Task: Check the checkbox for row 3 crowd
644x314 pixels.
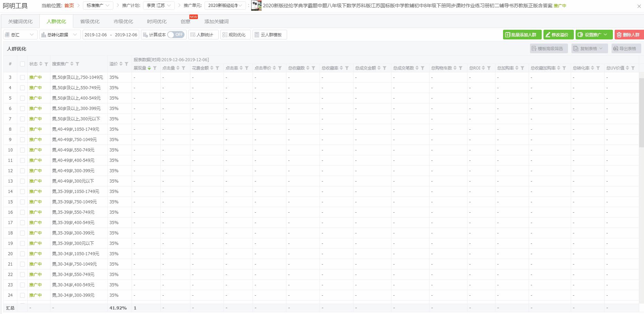Action: 23,77
